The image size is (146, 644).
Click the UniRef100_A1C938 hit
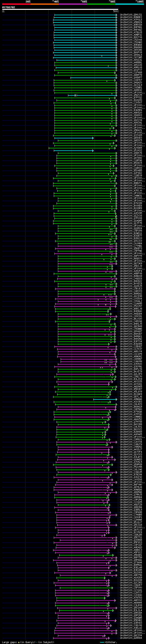[x=131, y=296]
